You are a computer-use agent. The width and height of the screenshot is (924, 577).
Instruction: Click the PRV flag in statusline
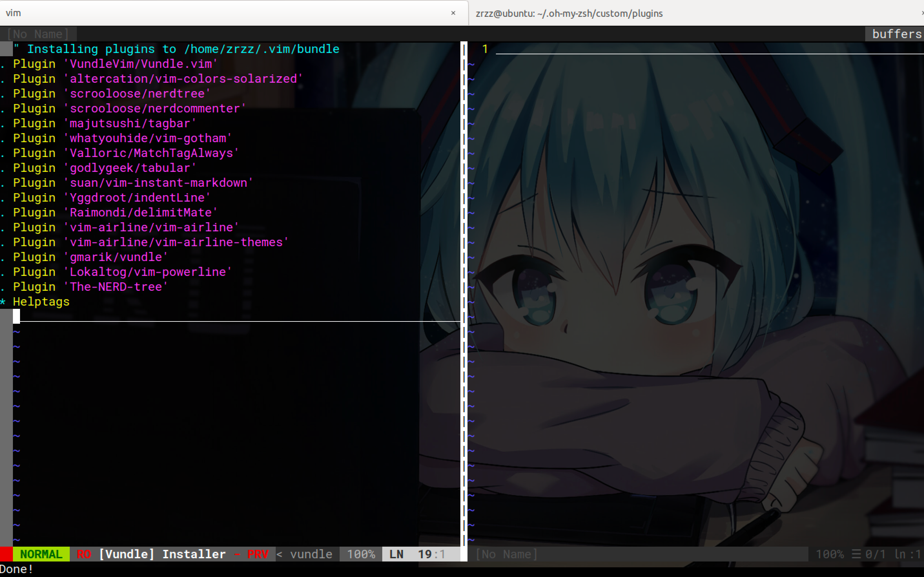coord(258,554)
